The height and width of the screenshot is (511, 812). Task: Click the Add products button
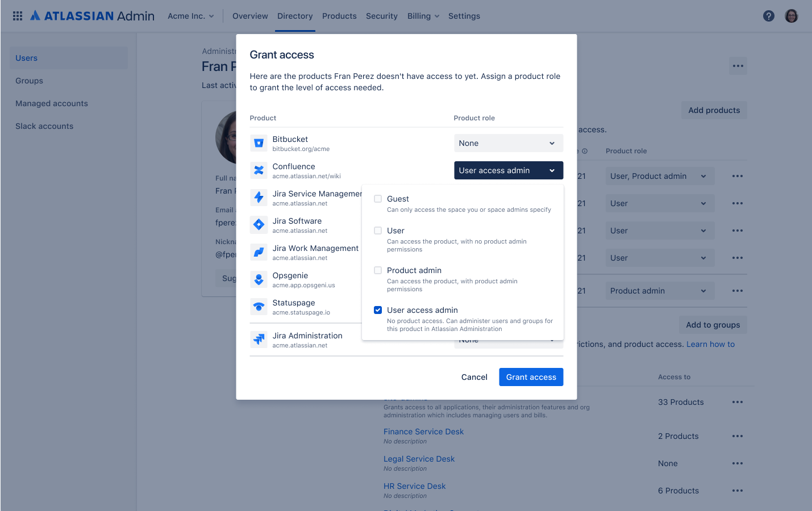coord(714,110)
